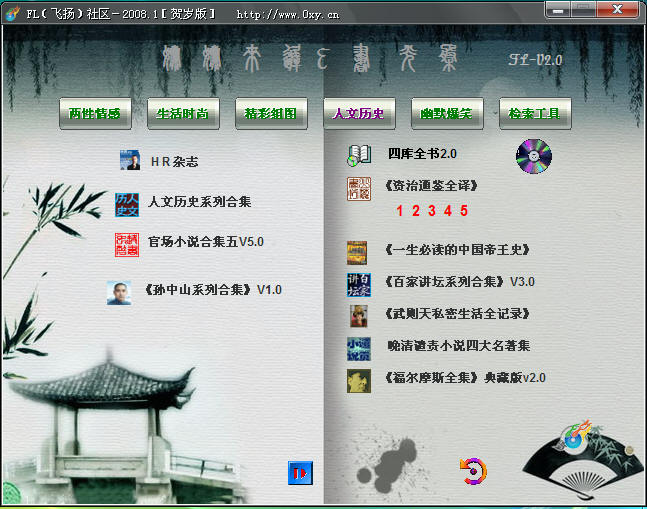Open 资治通鉴全译 volume 5 link
647x509 pixels.
[x=464, y=211]
